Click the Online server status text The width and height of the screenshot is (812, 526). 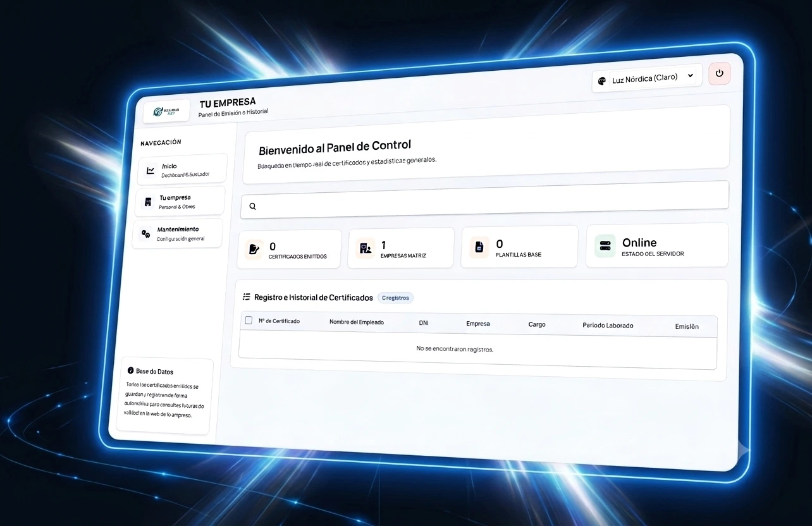pyautogui.click(x=639, y=243)
